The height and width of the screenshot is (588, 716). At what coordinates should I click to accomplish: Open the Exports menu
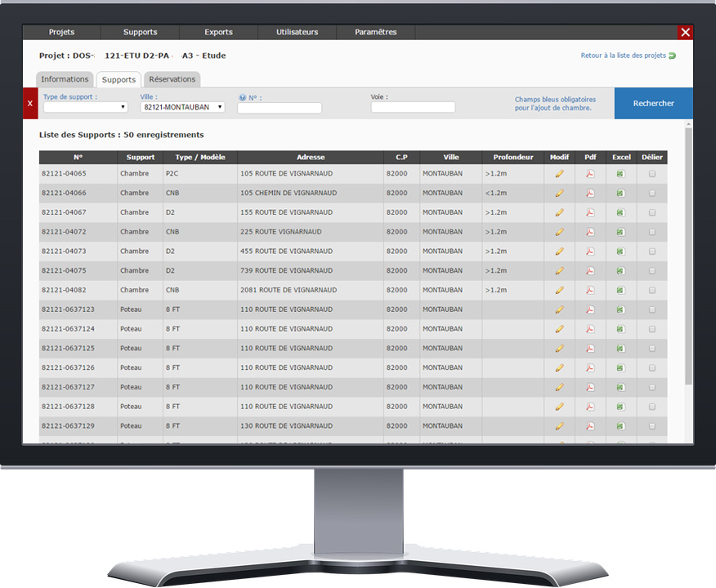coord(219,32)
